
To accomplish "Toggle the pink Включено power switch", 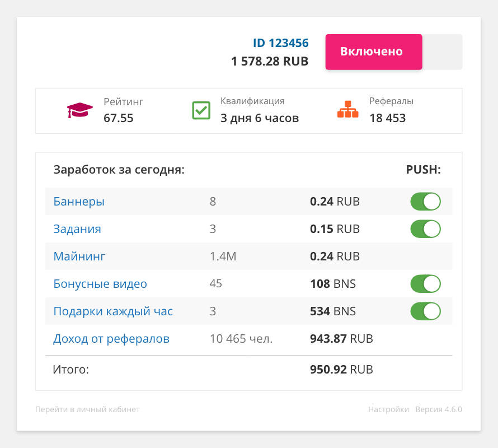I will click(393, 52).
